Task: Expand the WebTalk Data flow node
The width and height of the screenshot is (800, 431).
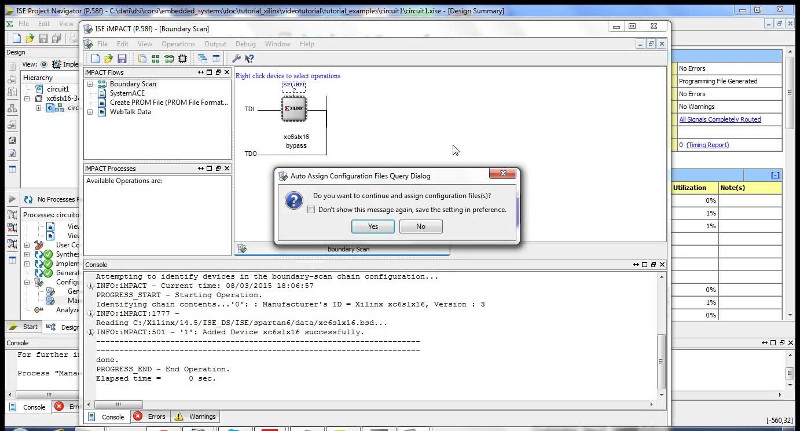Action: [x=90, y=112]
